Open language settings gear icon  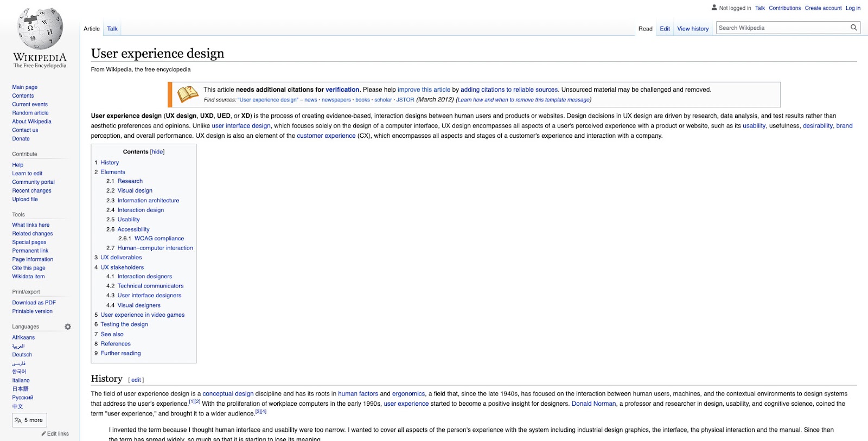(68, 327)
